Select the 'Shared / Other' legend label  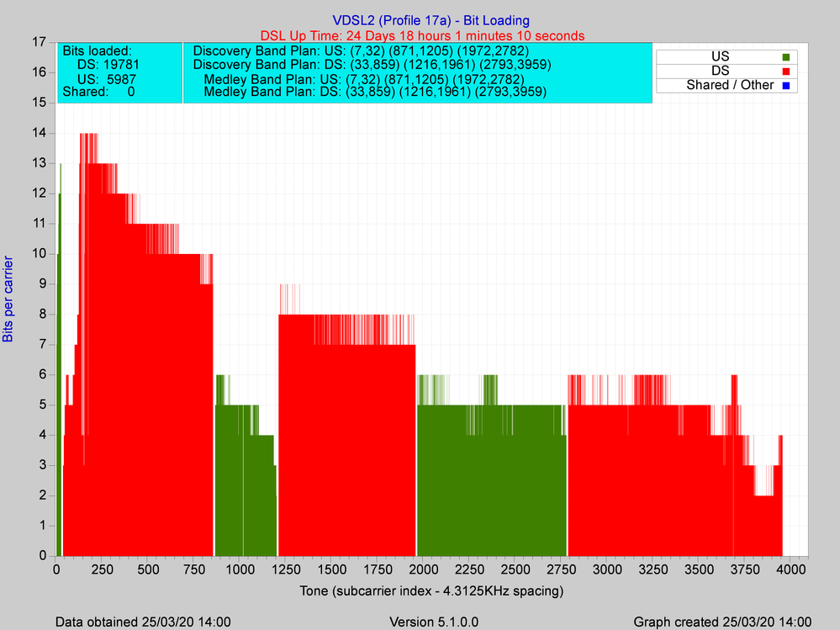tap(729, 85)
